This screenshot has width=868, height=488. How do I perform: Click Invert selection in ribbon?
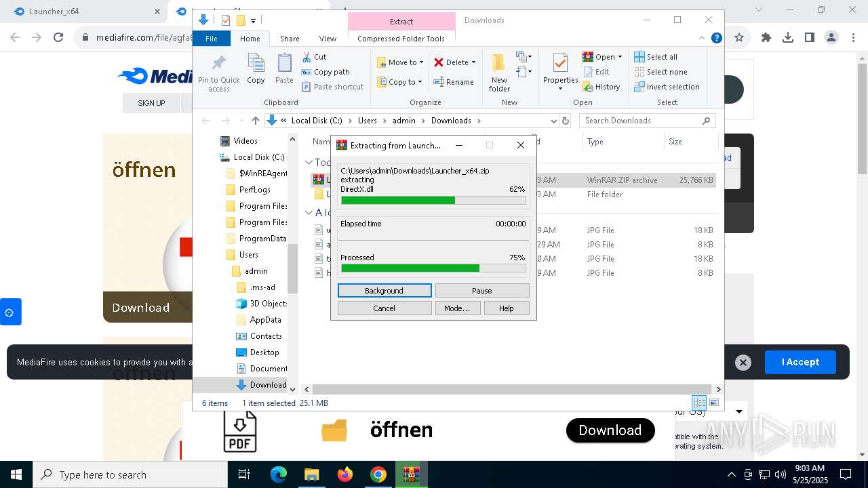coord(667,87)
